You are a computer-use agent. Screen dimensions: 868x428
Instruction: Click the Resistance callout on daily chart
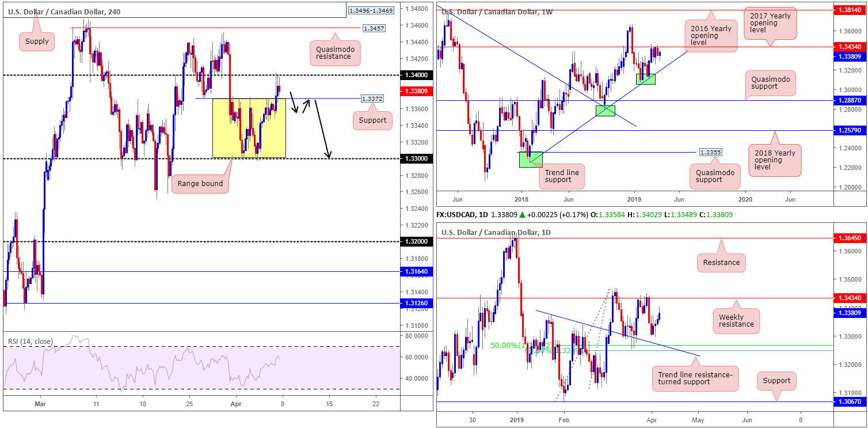click(x=722, y=262)
